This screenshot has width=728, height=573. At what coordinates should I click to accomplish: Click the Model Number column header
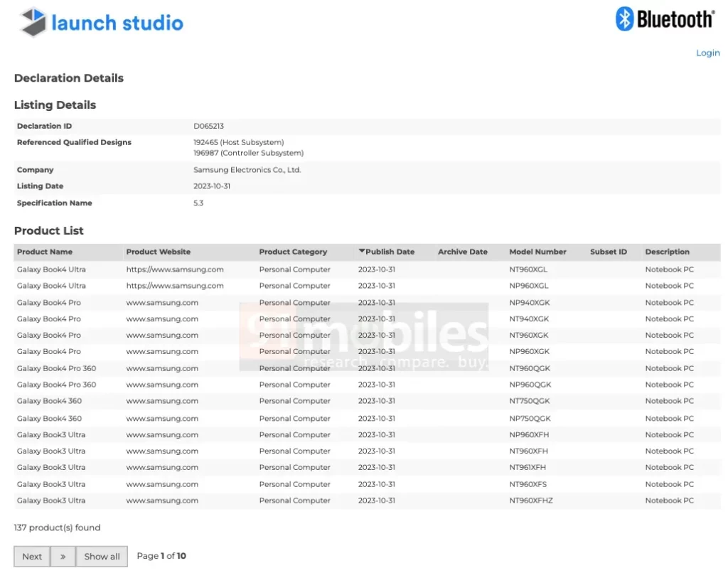pos(537,252)
